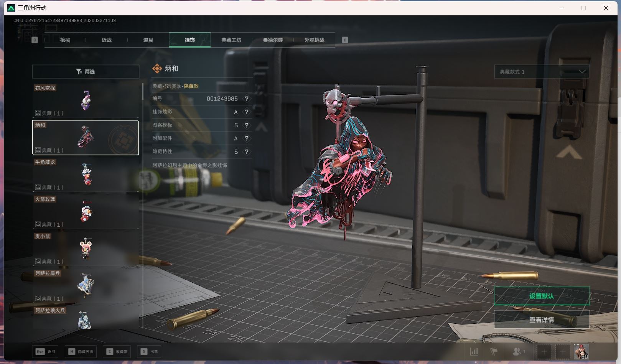Click the help icon beside 隐藏特性

click(x=247, y=152)
